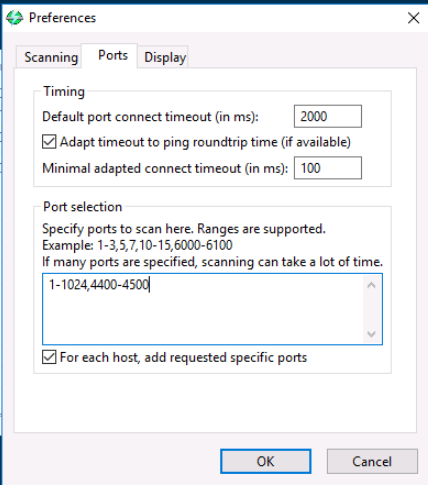Toggle the Adapt timeout to ping roundtrip checkbox
Image resolution: width=428 pixels, height=485 pixels.
click(49, 142)
